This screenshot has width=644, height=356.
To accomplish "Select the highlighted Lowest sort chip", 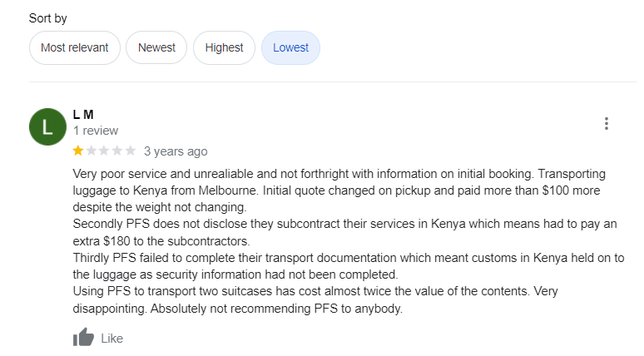I will [290, 47].
